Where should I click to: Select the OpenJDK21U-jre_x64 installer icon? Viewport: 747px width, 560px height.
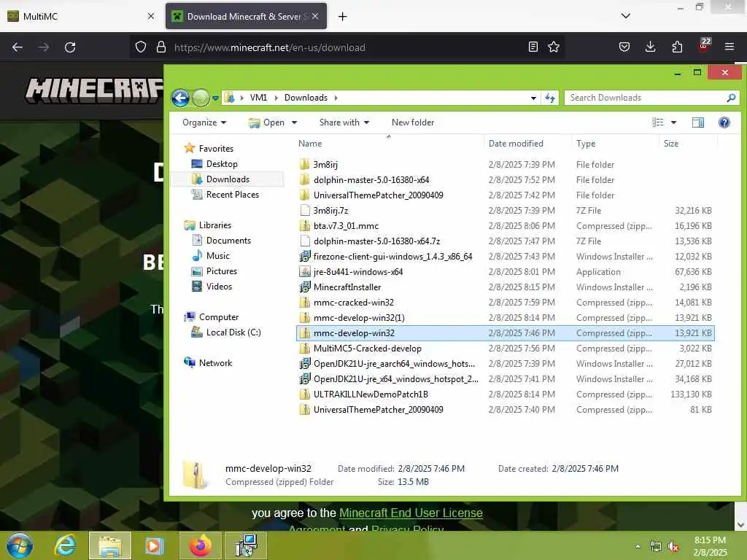[305, 378]
